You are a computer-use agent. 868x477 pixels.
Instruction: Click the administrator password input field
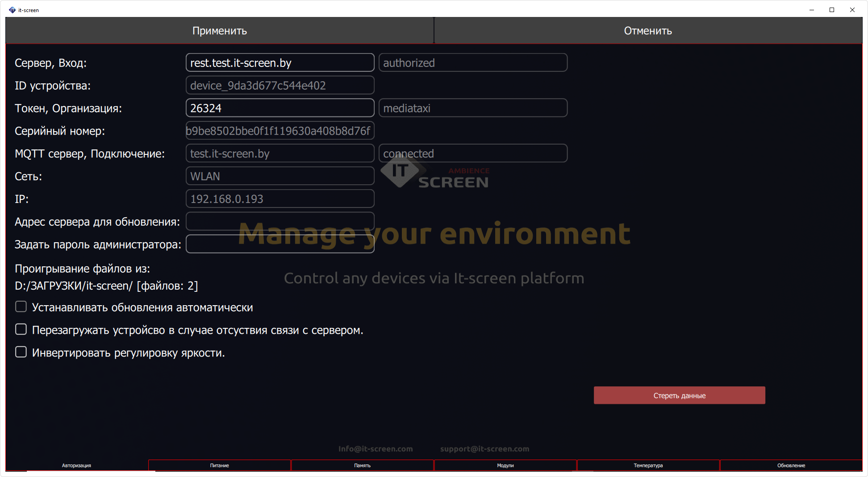280,244
